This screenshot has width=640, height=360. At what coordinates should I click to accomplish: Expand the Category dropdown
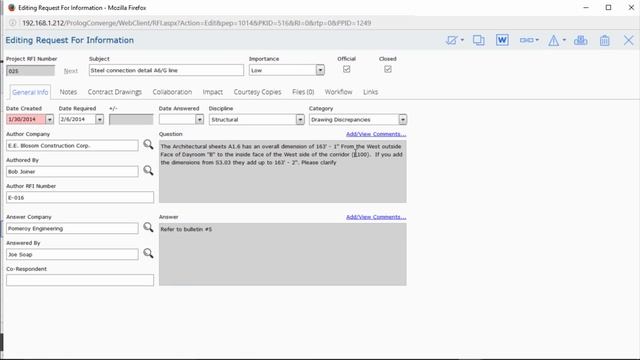click(402, 119)
